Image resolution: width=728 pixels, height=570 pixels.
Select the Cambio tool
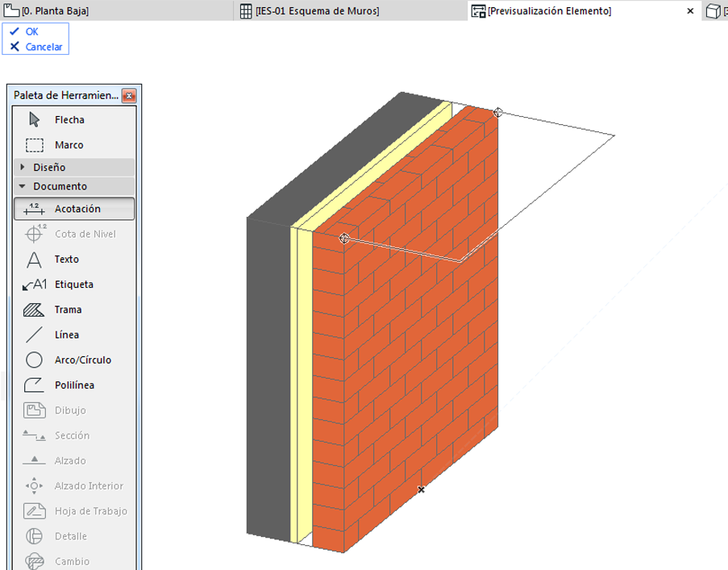(x=74, y=561)
